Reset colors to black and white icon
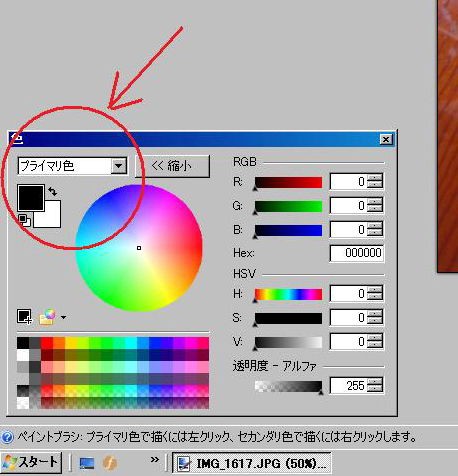Viewport: 458px width, 476px height. click(x=24, y=220)
